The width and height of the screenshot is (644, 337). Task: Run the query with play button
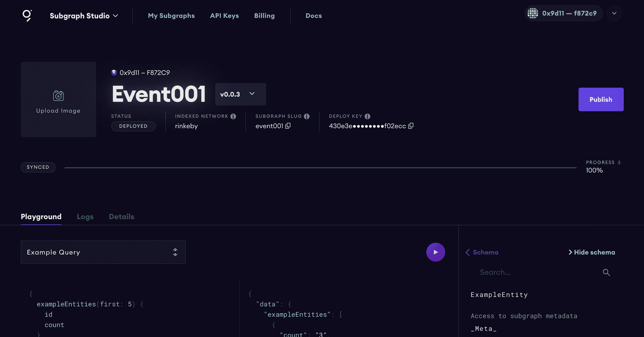tap(436, 252)
